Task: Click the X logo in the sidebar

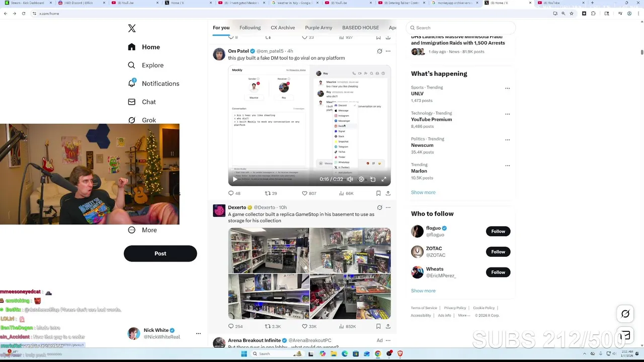Action: pos(132,29)
